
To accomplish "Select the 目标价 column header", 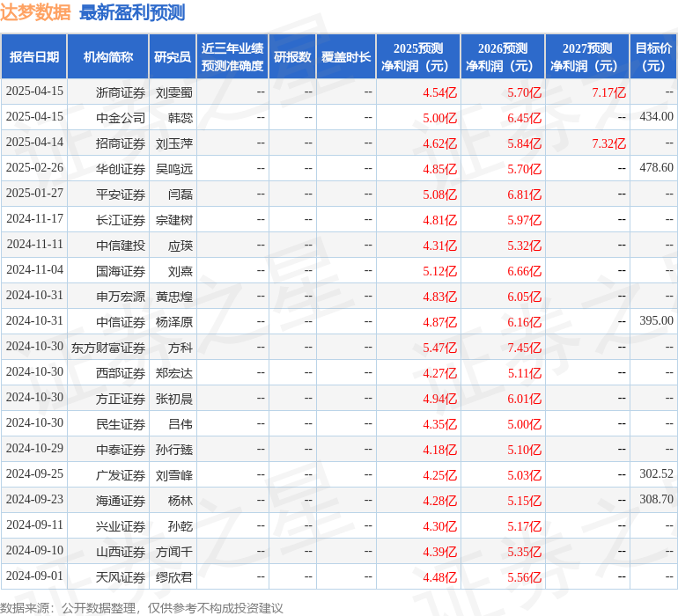I will tap(653, 57).
